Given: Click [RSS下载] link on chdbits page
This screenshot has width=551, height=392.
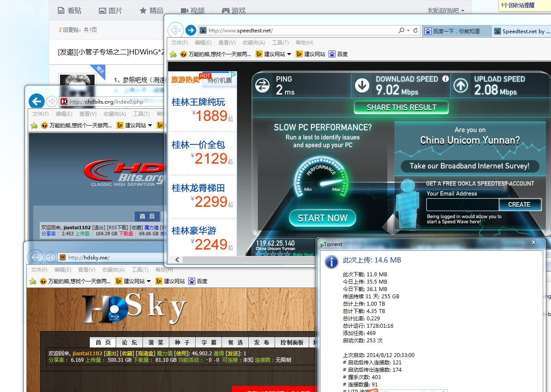Looking at the screenshot, I should point(118,227).
